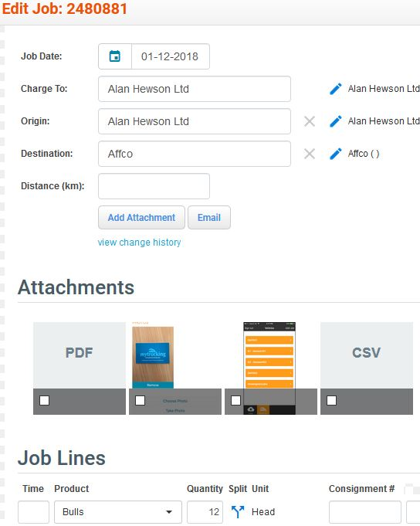Click the Distance (km) input field
420x526 pixels.
[x=154, y=186]
